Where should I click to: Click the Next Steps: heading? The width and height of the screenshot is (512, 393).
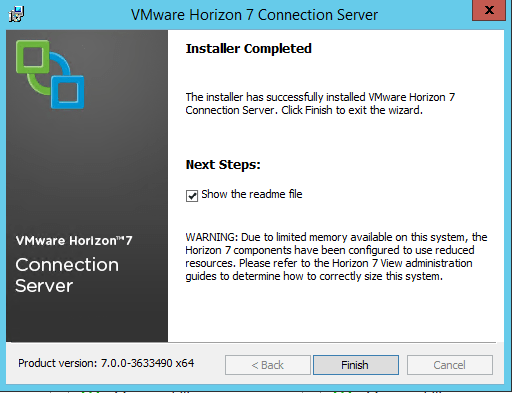tap(223, 165)
